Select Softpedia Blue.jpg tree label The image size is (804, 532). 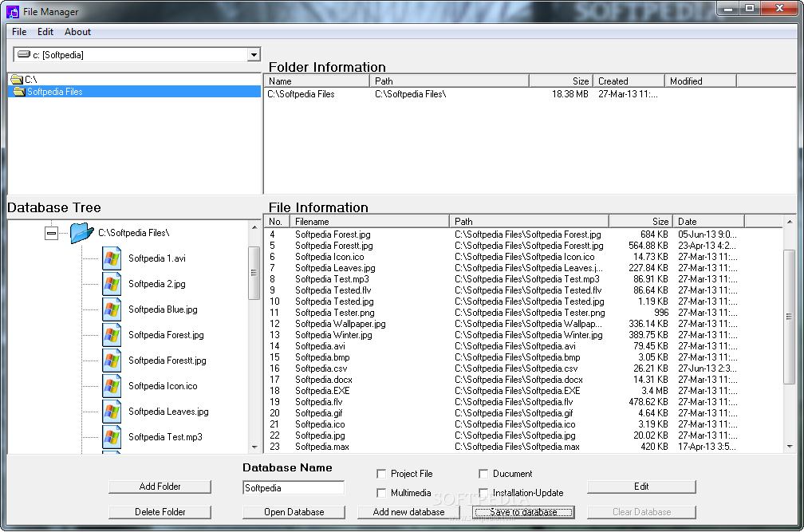[x=163, y=309]
